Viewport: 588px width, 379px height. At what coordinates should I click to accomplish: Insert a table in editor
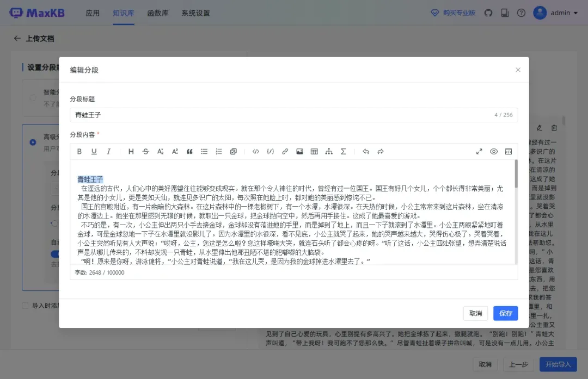click(x=314, y=151)
